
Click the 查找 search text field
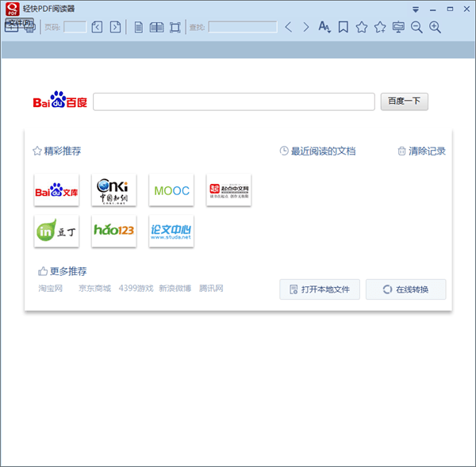point(243,27)
